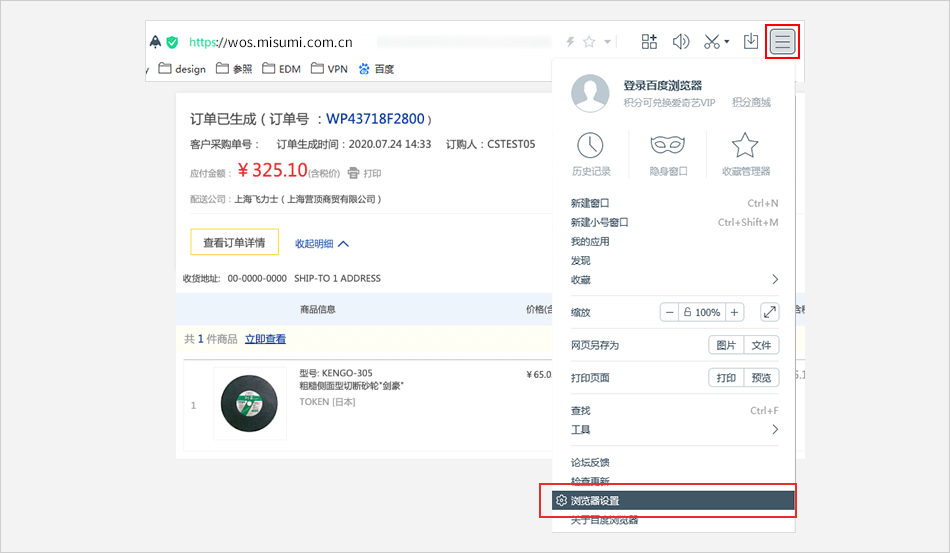This screenshot has width=950, height=553.
Task: Click the 立即查看 link
Action: [x=265, y=339]
